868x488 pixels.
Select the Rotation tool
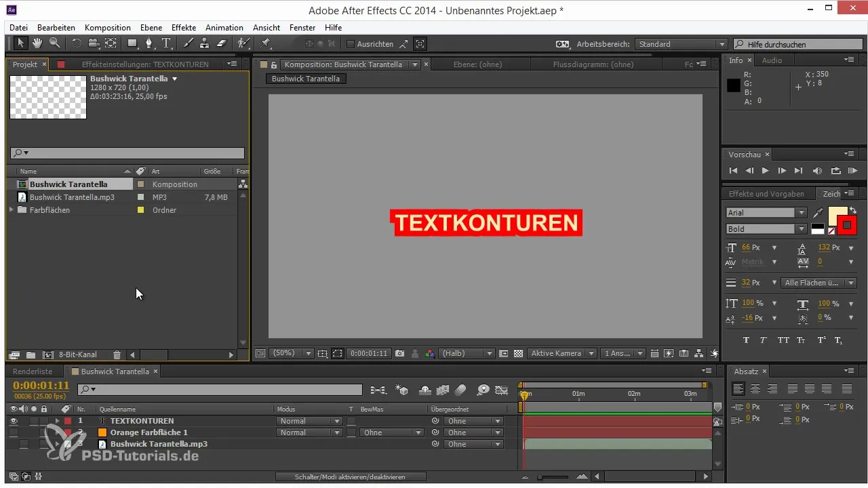tap(76, 43)
